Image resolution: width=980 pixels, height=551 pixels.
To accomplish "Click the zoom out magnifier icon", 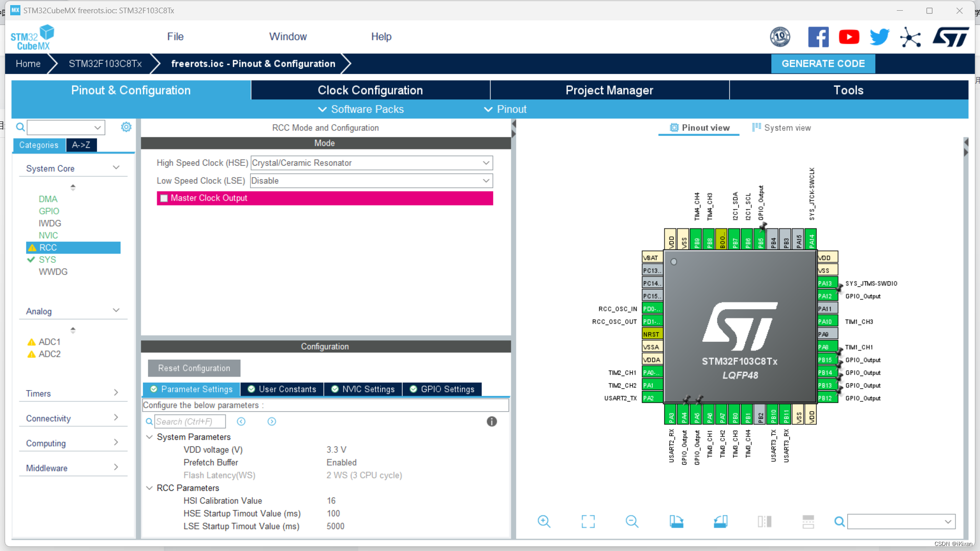I will (632, 521).
